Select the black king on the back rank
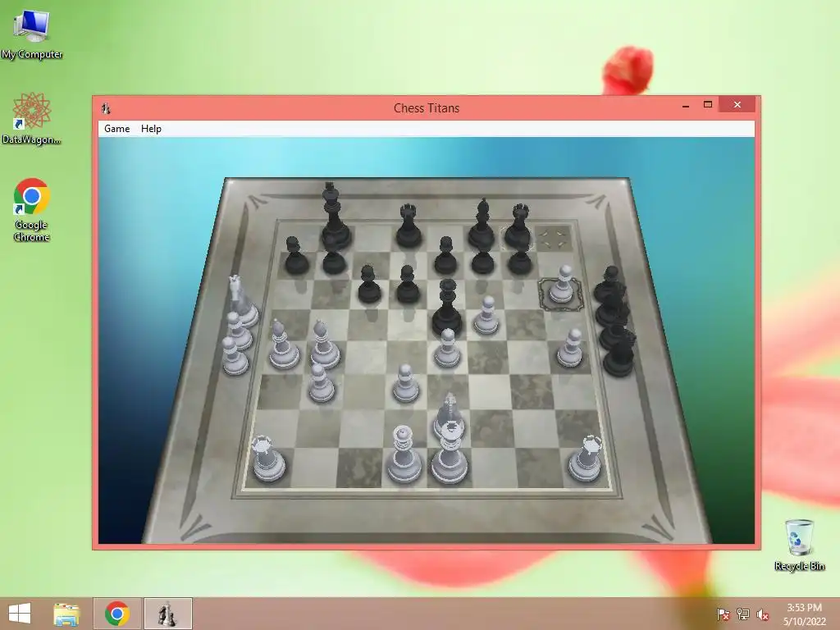The width and height of the screenshot is (840, 630). pyautogui.click(x=336, y=216)
